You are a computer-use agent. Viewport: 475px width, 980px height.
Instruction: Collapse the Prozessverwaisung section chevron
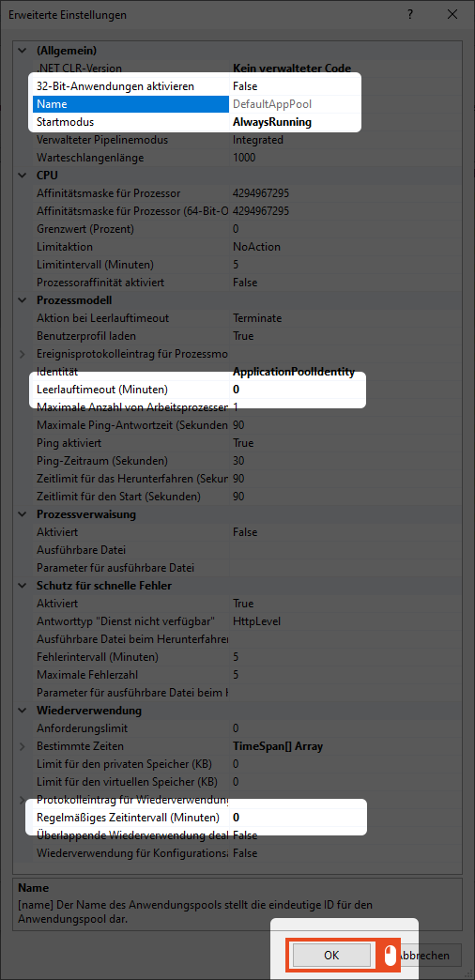(23, 514)
